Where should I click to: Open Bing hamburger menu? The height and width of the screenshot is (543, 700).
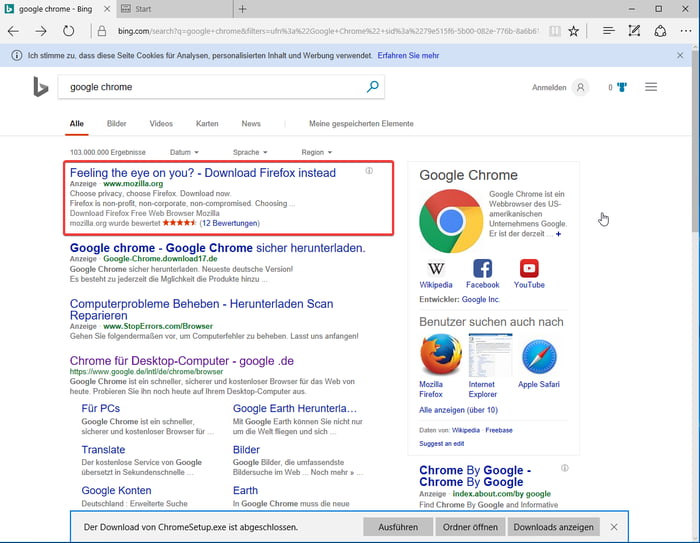651,87
